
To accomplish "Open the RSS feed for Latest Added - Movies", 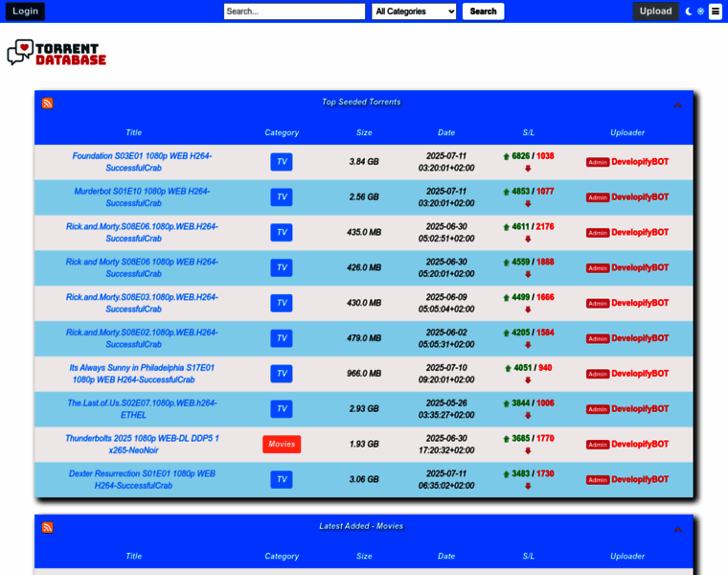I will point(47,527).
